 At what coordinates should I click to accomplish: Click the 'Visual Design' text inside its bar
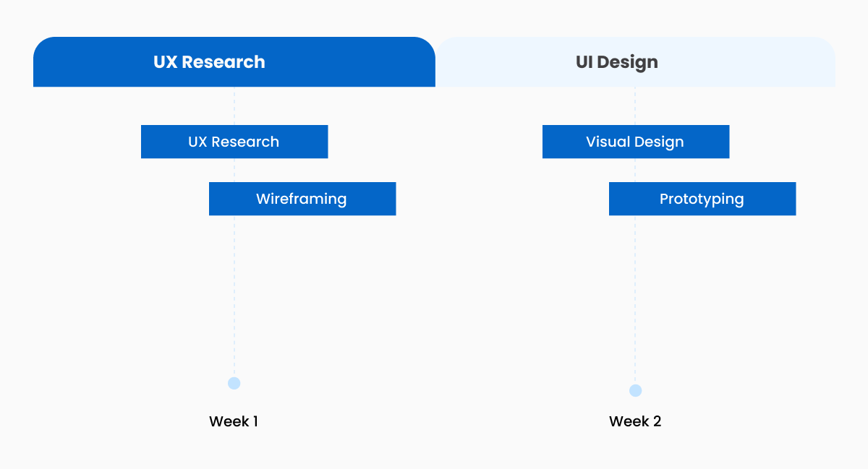[635, 142]
